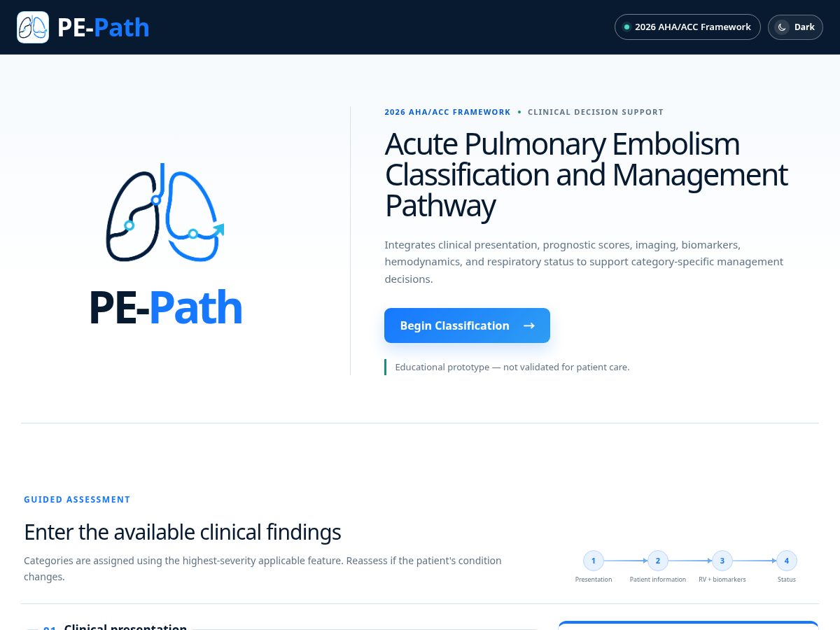840x630 pixels.
Task: Go to step 3 RV + biomarkers
Action: tap(722, 567)
